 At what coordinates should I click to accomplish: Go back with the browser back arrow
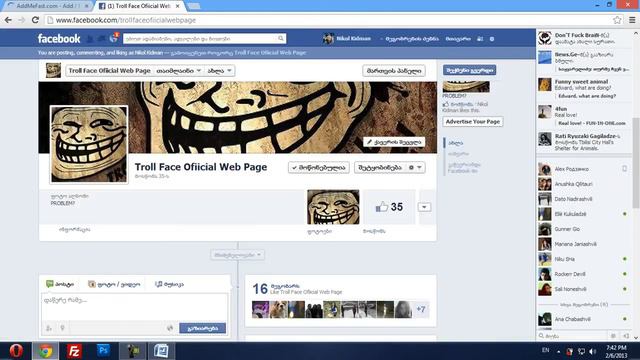pos(8,20)
